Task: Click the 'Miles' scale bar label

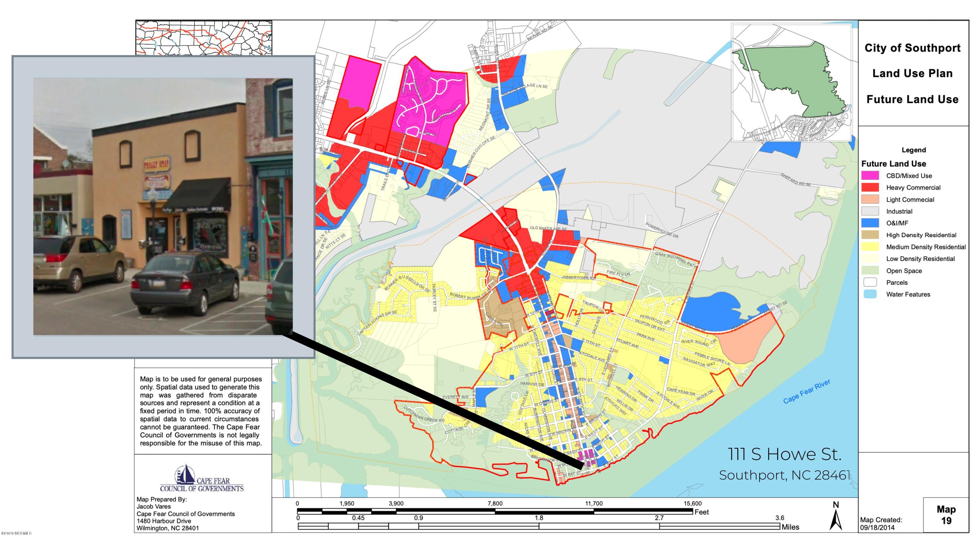Action: pos(790,527)
